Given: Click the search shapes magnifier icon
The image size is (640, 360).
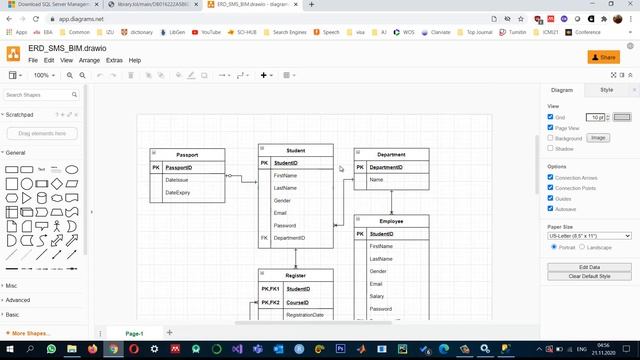Looking at the screenshot, I should tap(74, 95).
